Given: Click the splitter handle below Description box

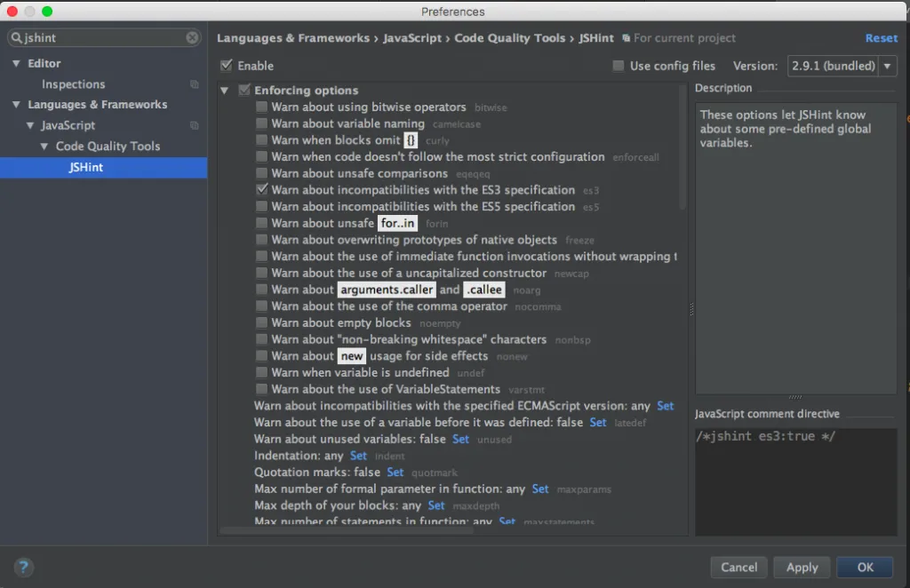Looking at the screenshot, I should click(x=795, y=397).
